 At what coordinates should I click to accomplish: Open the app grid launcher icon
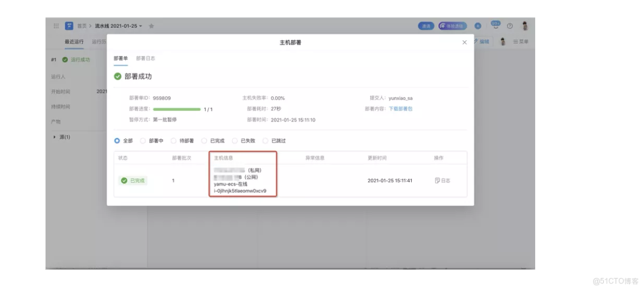pyautogui.click(x=56, y=26)
